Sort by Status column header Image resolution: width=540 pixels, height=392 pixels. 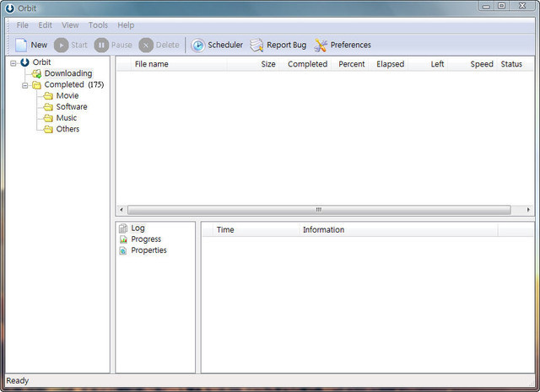pyautogui.click(x=515, y=64)
